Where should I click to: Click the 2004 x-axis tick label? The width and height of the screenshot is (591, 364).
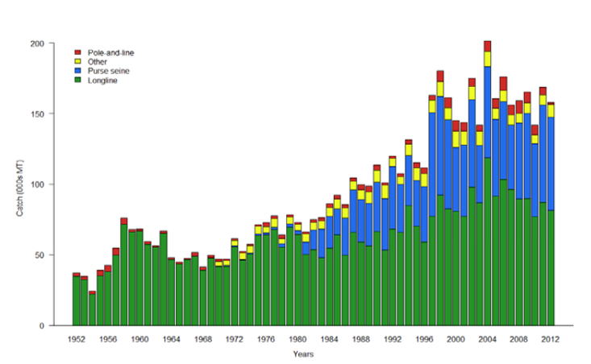[487, 339]
